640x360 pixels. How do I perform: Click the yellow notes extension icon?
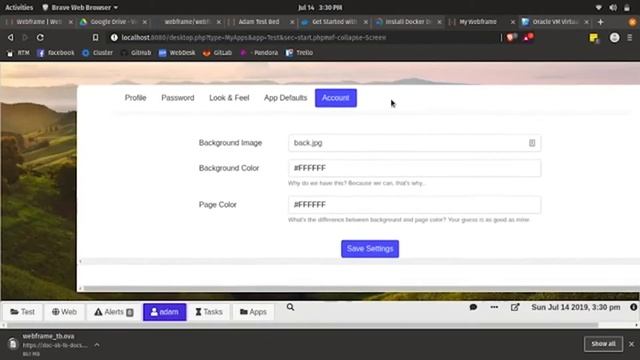(594, 38)
